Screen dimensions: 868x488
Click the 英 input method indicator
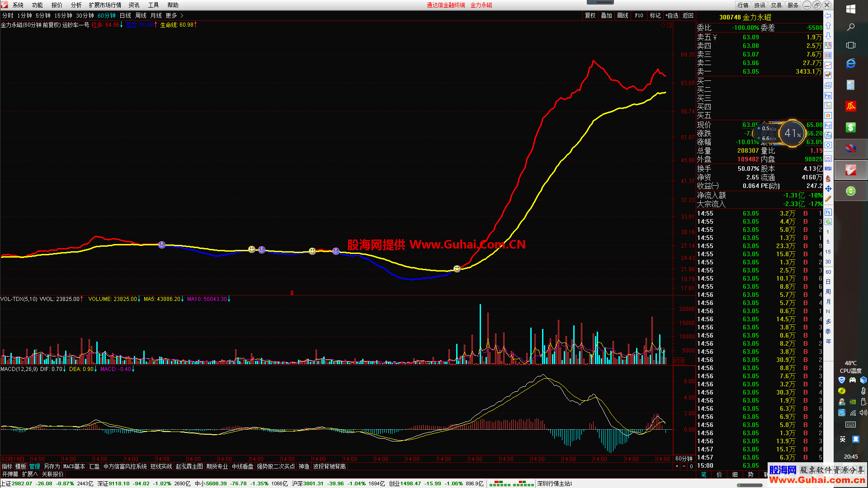point(843,439)
